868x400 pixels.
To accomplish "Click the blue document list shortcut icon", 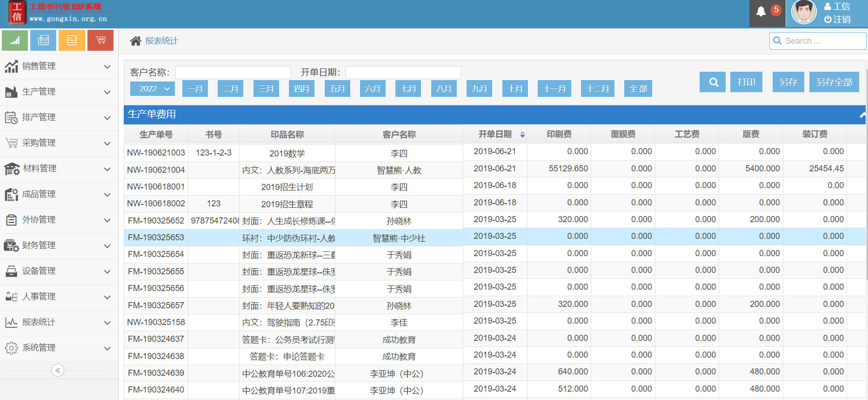I will [43, 41].
